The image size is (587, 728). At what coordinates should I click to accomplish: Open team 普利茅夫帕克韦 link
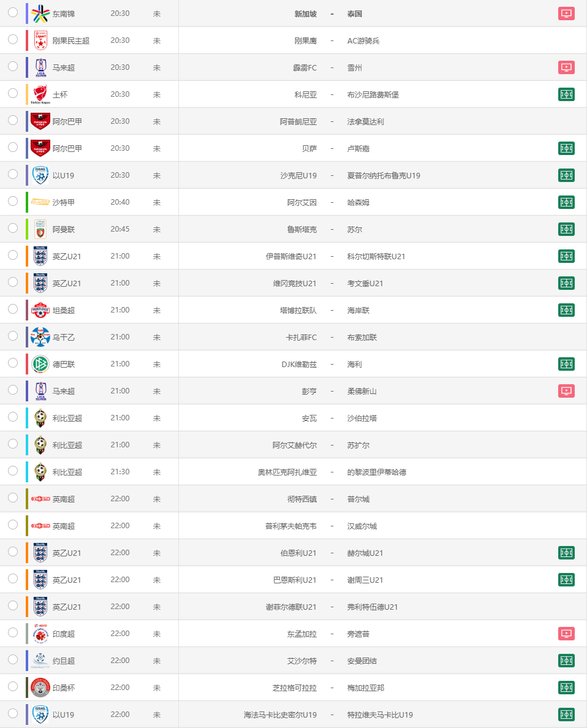point(290,526)
